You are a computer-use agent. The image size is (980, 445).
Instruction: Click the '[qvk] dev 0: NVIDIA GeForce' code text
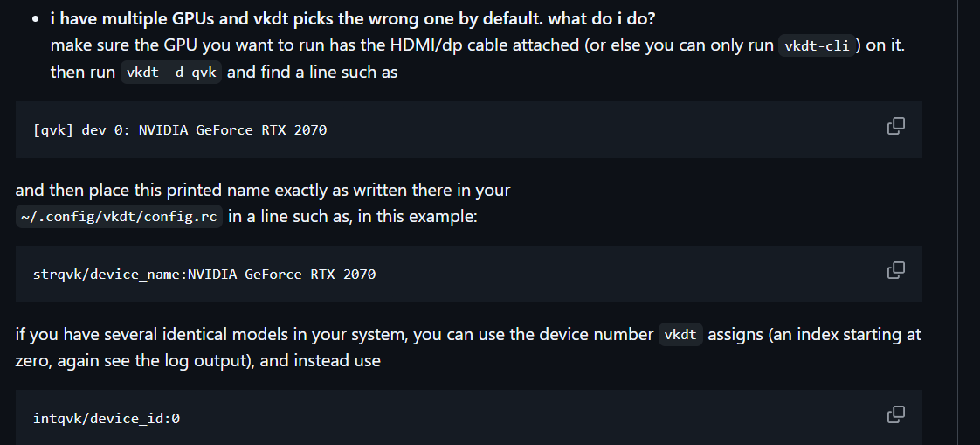point(180,130)
